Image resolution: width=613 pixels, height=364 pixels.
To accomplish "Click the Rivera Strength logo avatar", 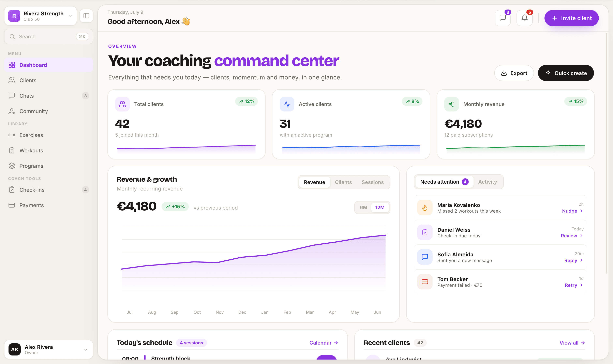I will [14, 16].
